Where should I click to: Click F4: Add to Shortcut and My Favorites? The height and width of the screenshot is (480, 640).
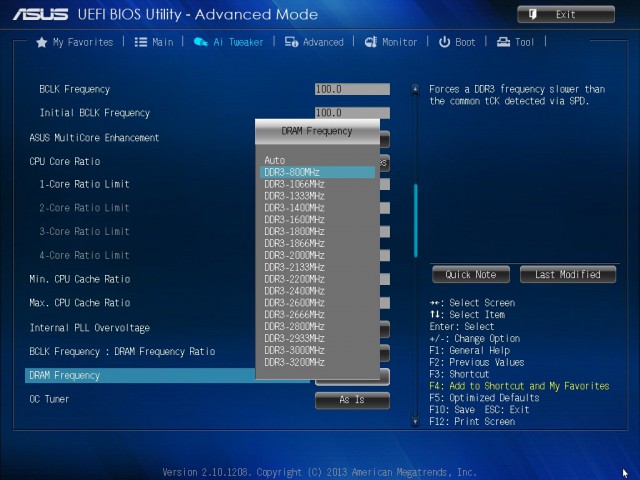(519, 386)
